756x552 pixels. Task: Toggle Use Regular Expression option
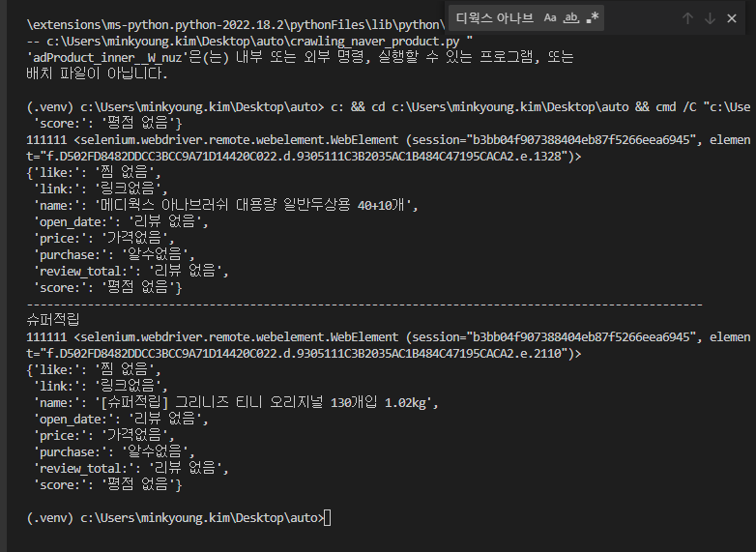592,17
